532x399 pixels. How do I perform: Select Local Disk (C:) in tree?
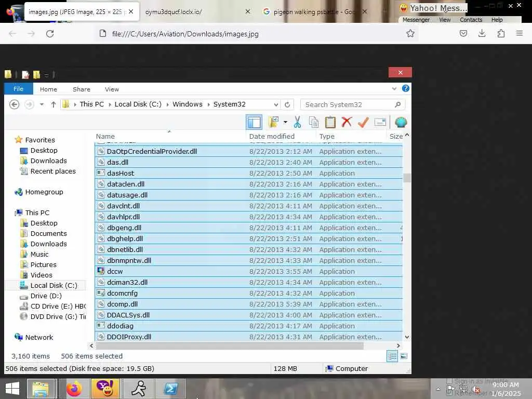click(x=54, y=285)
